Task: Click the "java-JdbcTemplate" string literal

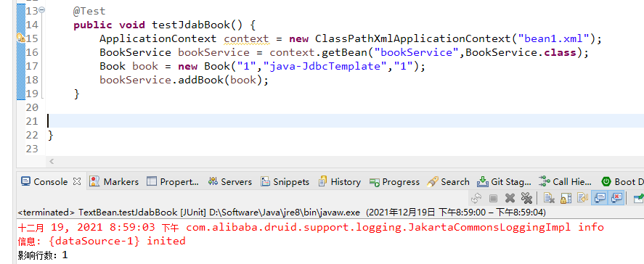Action: click(x=325, y=66)
